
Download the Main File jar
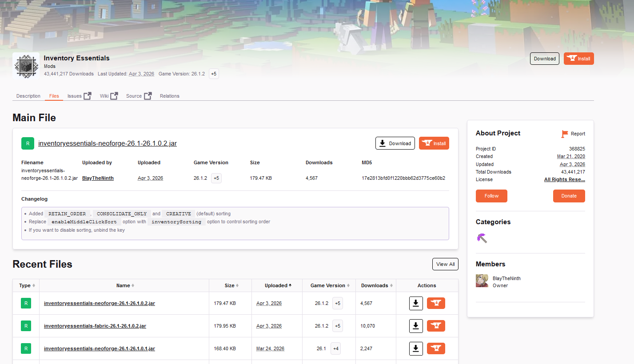[395, 143]
